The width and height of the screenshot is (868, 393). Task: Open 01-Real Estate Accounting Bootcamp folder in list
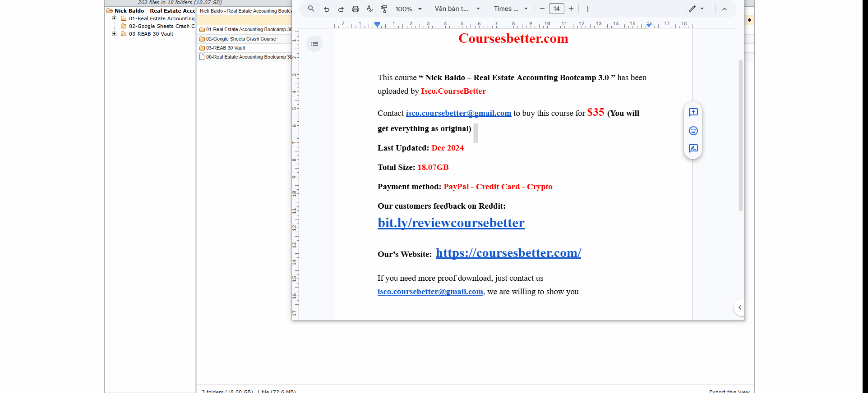(x=245, y=29)
